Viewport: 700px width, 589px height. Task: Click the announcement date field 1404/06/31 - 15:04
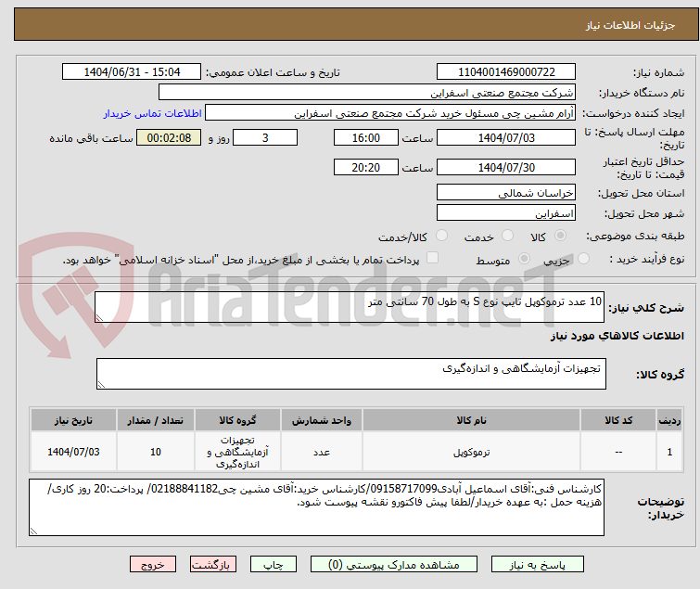tap(132, 72)
